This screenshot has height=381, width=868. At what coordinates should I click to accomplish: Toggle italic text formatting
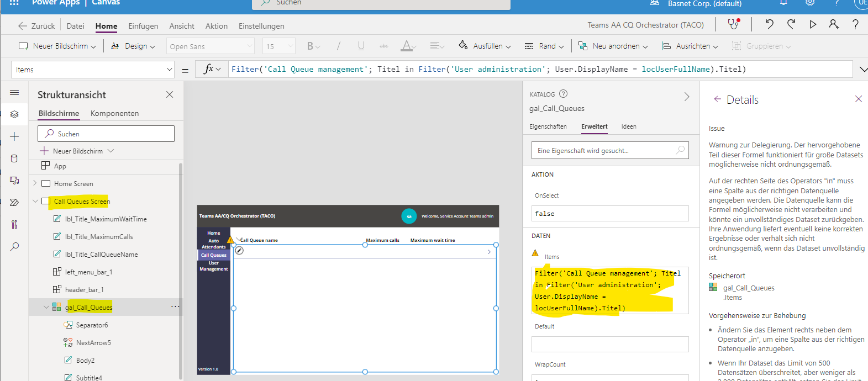click(x=338, y=46)
